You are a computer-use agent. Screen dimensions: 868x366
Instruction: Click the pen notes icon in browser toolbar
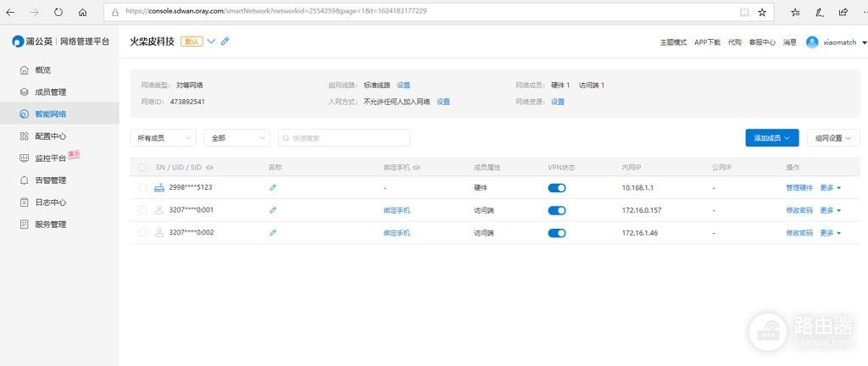[x=819, y=12]
